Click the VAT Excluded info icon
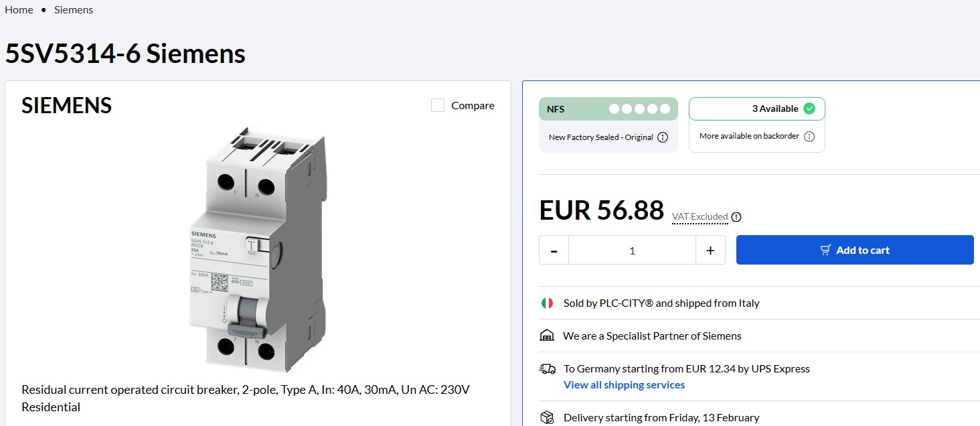Screen dimensions: 980x426 (736, 217)
